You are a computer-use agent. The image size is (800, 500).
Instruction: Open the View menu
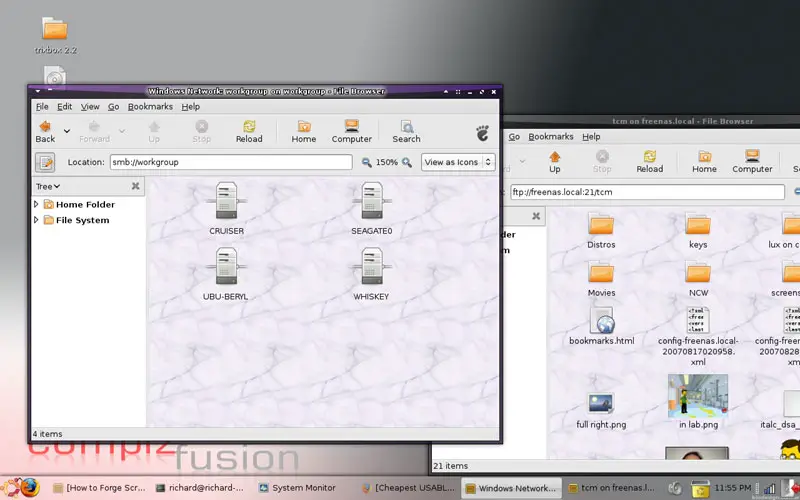tap(90, 107)
